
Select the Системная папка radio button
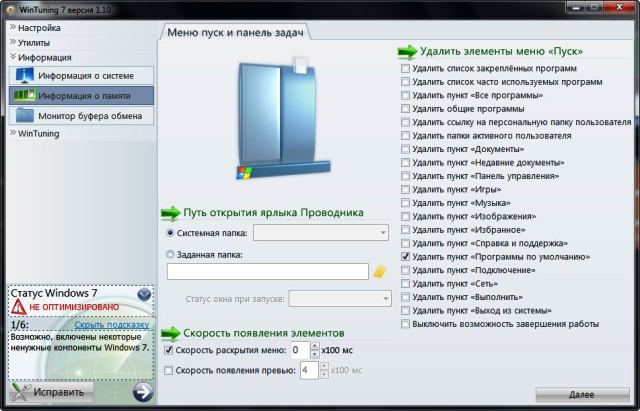170,233
